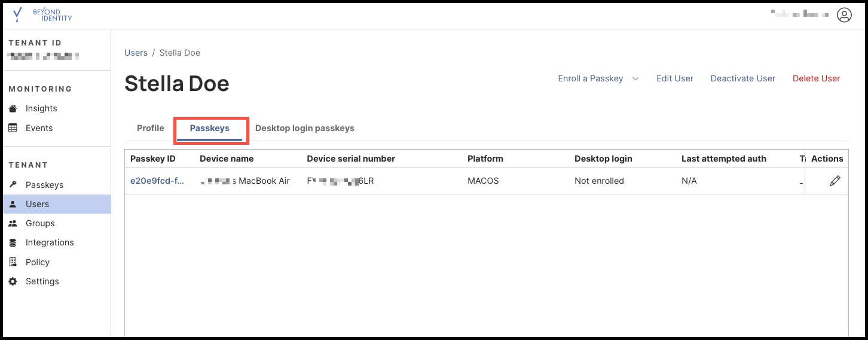Click the Deactivate User button
Screen dimensions: 868x340
742,78
